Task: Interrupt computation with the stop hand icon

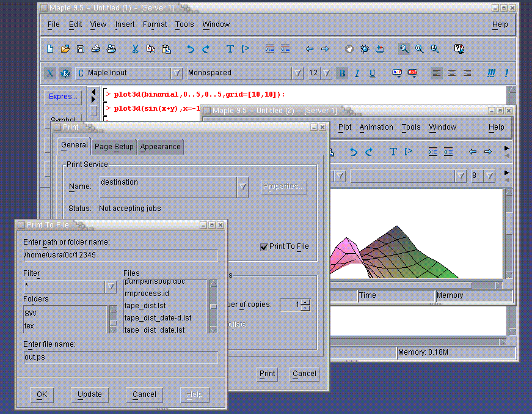Action: [x=349, y=49]
